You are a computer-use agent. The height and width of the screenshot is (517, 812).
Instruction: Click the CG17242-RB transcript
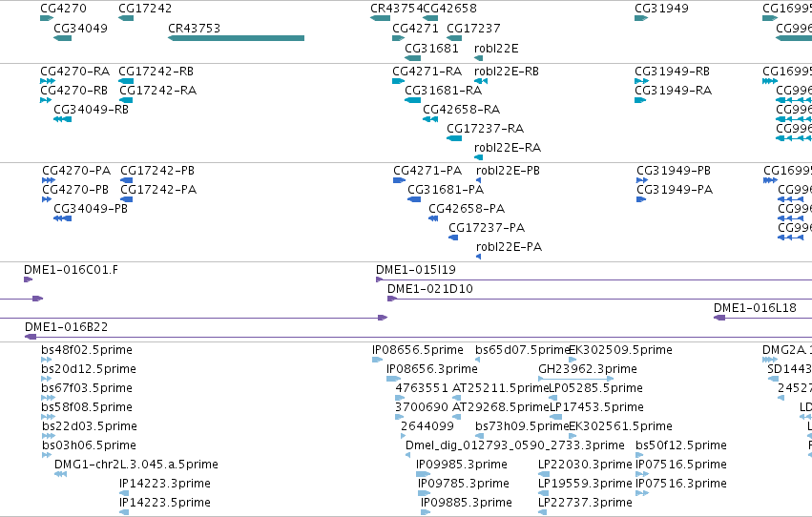[x=126, y=81]
